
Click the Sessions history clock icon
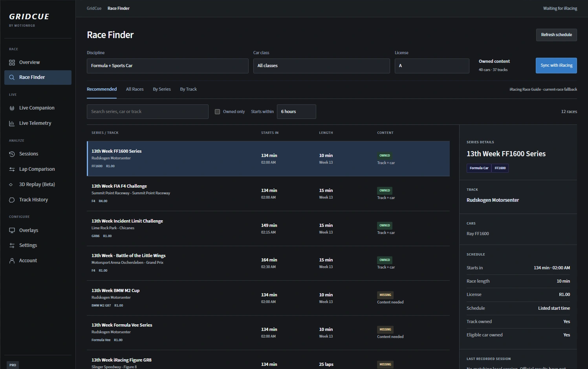(x=12, y=154)
